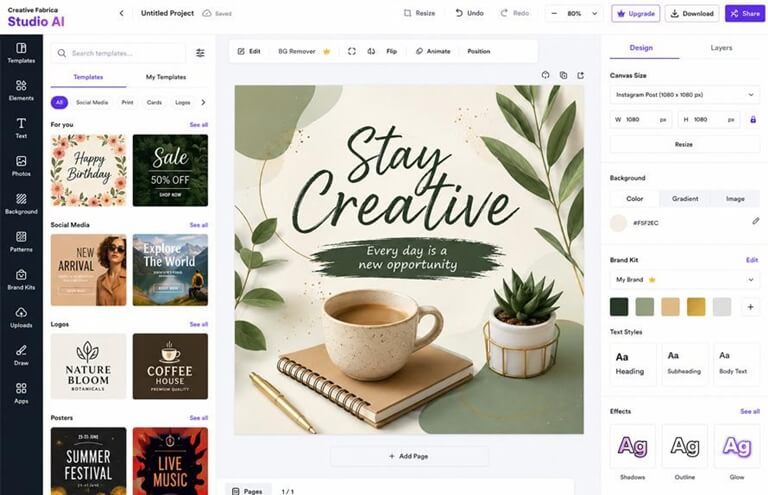Toggle the aspect ratio lock icon
The height and width of the screenshot is (495, 768).
point(753,119)
